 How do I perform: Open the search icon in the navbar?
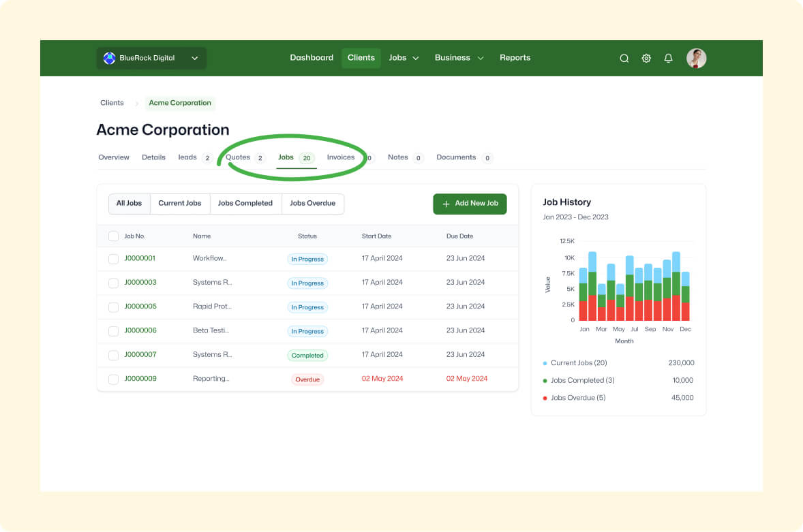(x=624, y=58)
